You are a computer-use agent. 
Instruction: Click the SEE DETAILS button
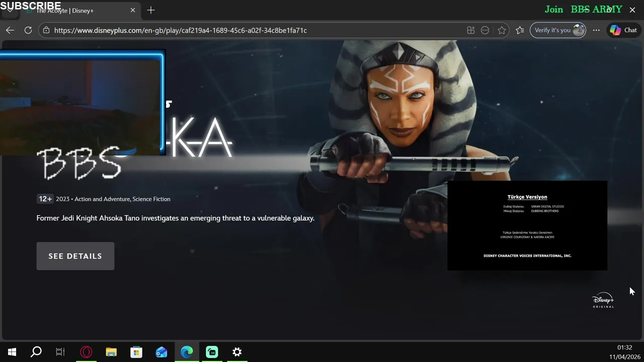pos(75,256)
